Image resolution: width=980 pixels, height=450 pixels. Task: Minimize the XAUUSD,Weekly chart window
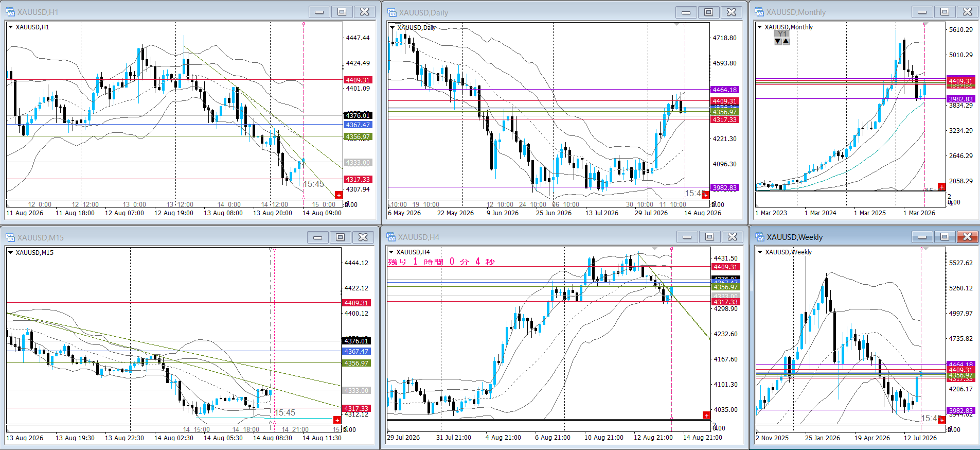tap(922, 237)
